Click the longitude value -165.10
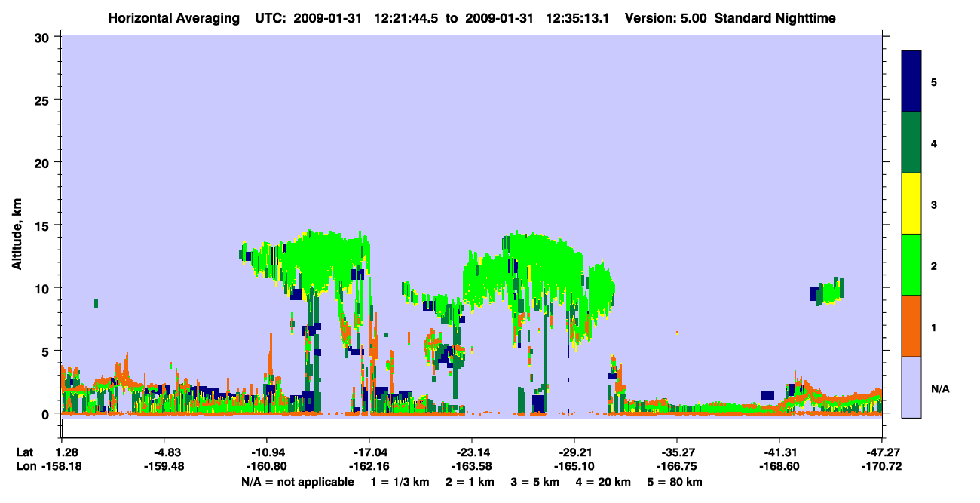Viewport: 980px width, 503px height. pyautogui.click(x=574, y=467)
